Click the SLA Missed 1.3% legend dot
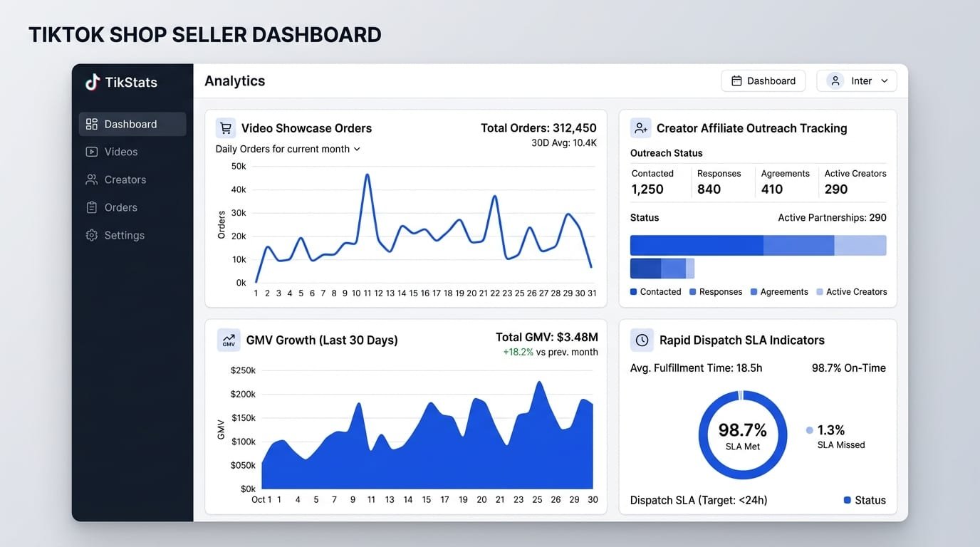 click(810, 430)
